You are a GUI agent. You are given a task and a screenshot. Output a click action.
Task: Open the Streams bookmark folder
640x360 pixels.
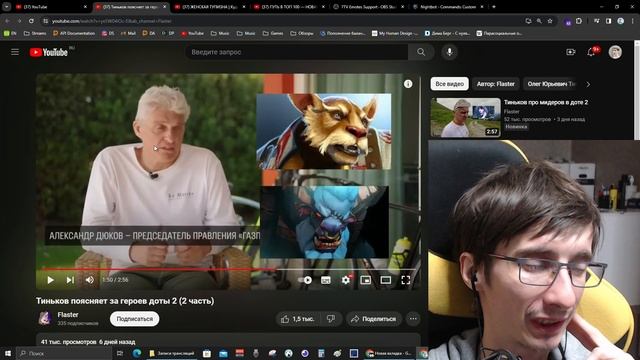35,33
